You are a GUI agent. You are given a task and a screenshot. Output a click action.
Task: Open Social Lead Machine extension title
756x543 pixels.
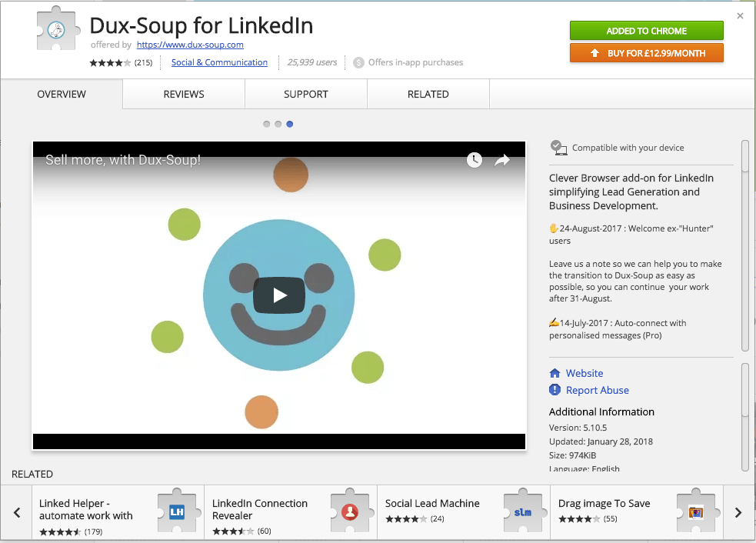pos(432,504)
